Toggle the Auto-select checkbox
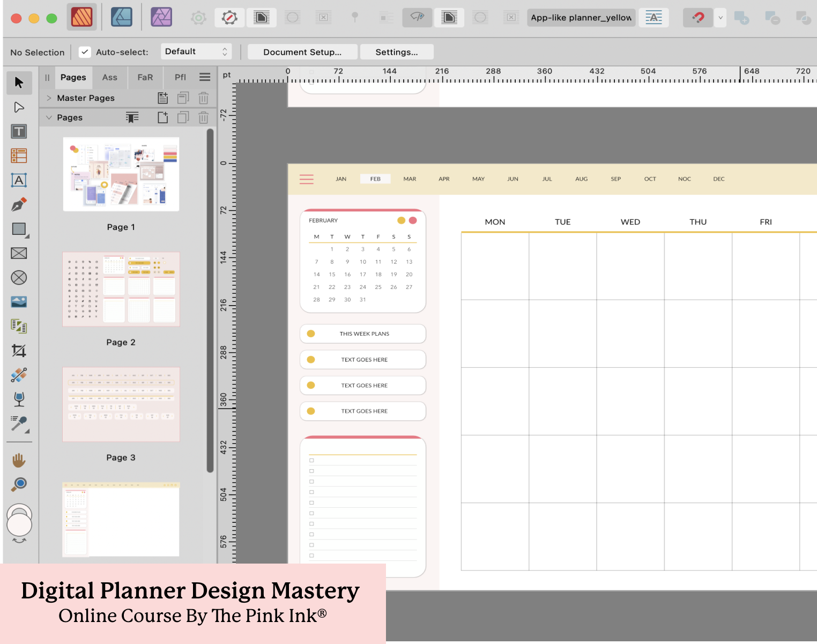Screen dimensions: 817x644 click(85, 51)
